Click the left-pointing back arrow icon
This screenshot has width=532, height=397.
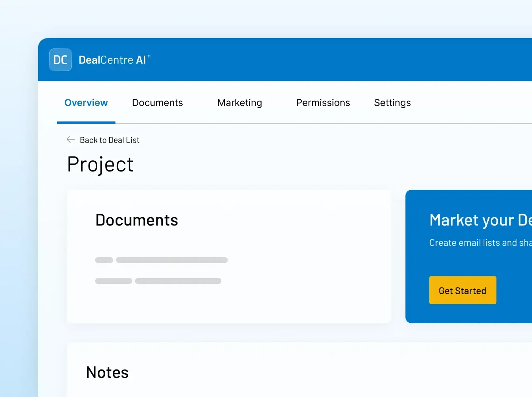pyautogui.click(x=71, y=139)
